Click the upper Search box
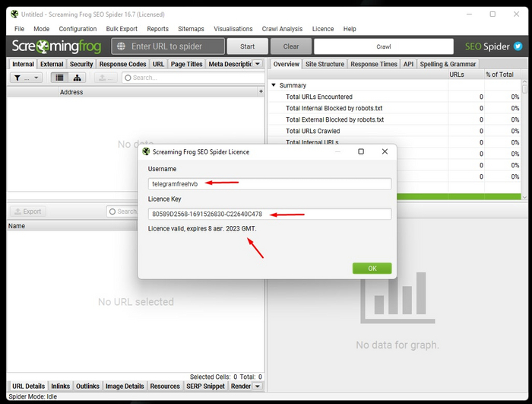The image size is (532, 404). coord(193,78)
